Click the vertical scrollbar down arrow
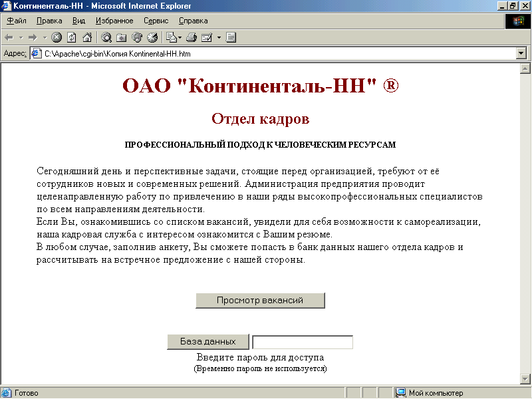The width and height of the screenshot is (532, 399). (525, 378)
